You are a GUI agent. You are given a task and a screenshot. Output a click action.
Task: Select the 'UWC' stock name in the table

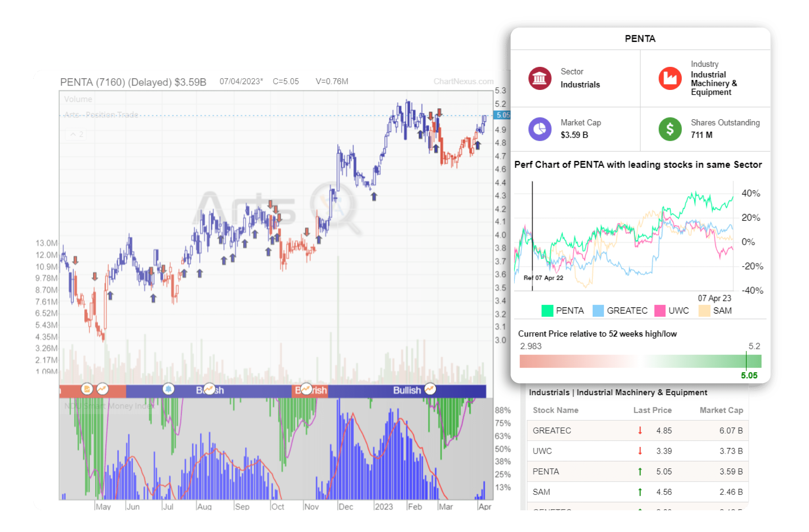(542, 451)
